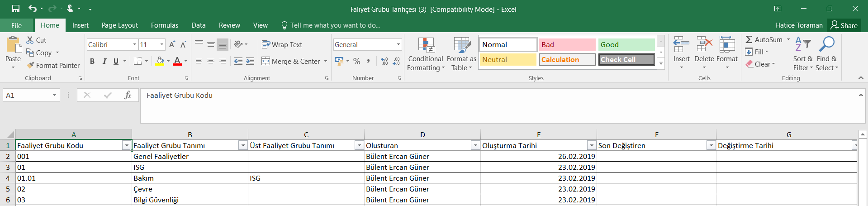Click the Percent Style icon
The width and height of the screenshot is (868, 206).
pyautogui.click(x=357, y=61)
